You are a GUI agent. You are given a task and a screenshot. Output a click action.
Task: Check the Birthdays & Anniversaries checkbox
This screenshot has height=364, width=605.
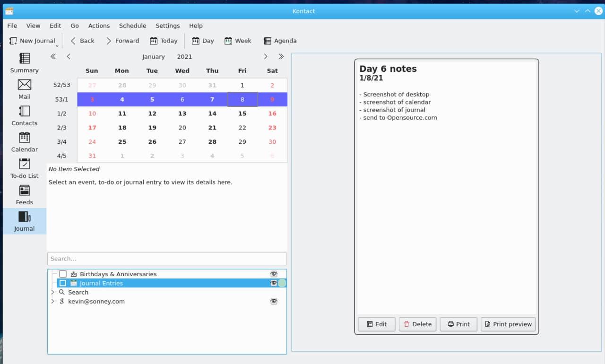pyautogui.click(x=63, y=274)
